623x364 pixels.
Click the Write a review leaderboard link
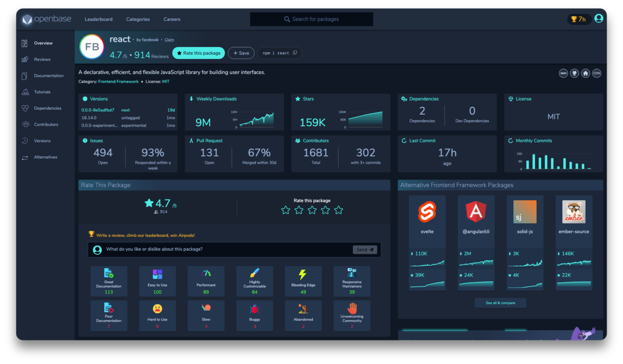pyautogui.click(x=146, y=235)
